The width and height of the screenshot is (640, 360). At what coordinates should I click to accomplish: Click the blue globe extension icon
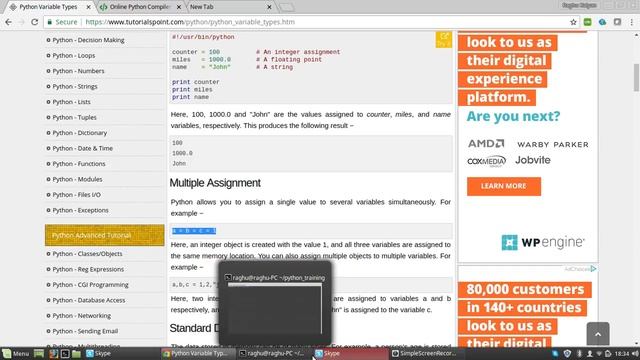(x=602, y=22)
